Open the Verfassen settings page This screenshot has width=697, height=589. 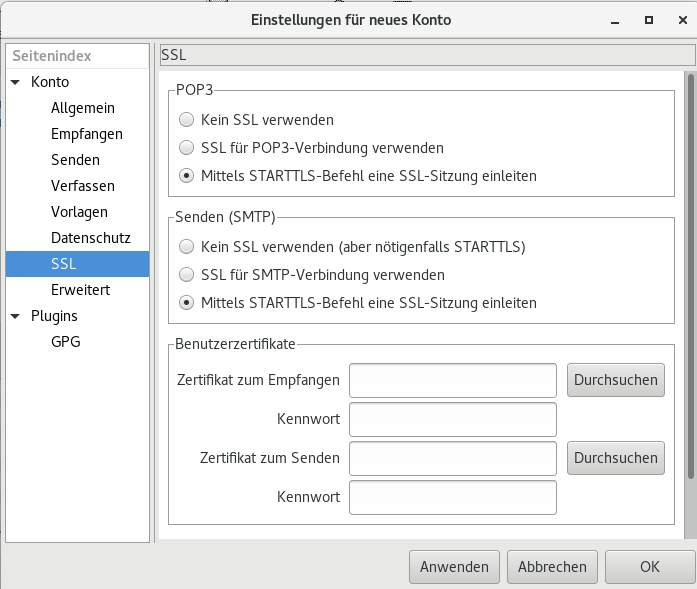pos(83,186)
